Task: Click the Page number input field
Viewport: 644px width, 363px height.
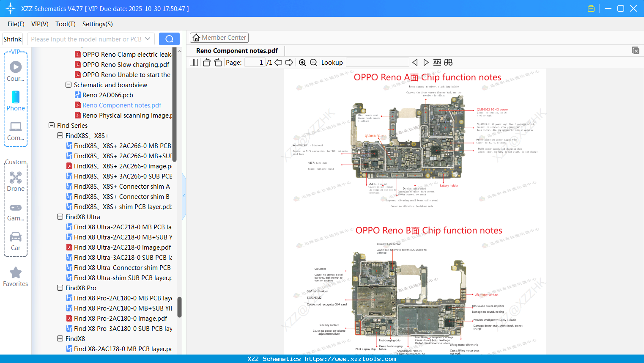Action: pyautogui.click(x=255, y=62)
